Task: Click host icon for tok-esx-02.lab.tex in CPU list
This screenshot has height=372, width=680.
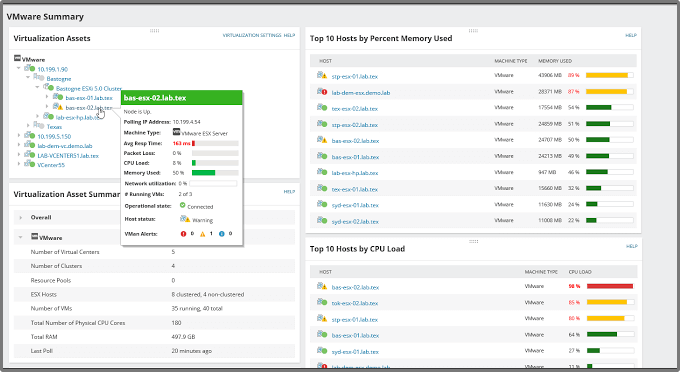Action: [322, 302]
